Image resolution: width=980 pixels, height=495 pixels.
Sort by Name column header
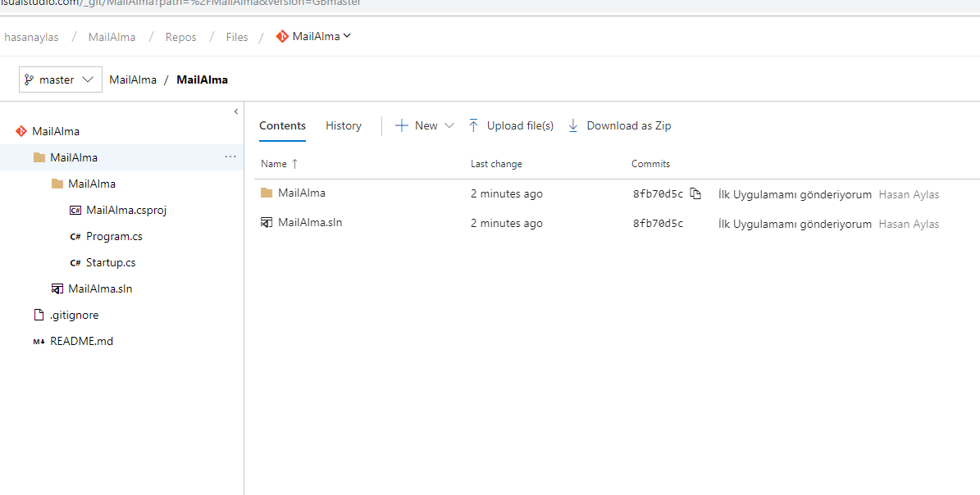274,164
